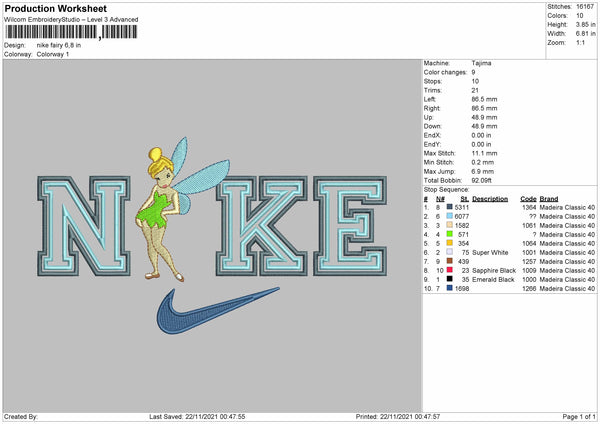Click the Code column header
600x424 pixels.
[528, 198]
